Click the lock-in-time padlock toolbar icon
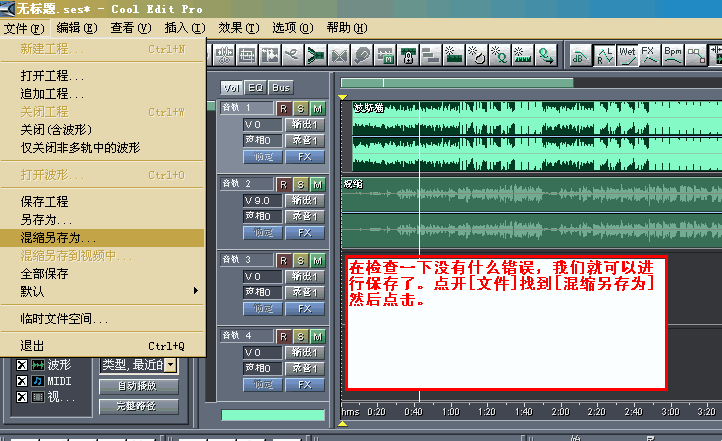 408,56
